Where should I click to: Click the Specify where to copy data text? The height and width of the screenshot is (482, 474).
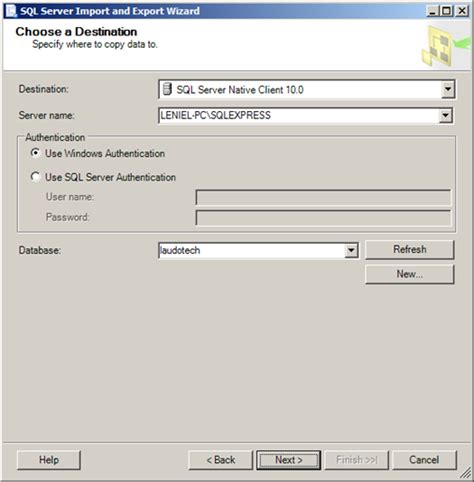click(95, 44)
